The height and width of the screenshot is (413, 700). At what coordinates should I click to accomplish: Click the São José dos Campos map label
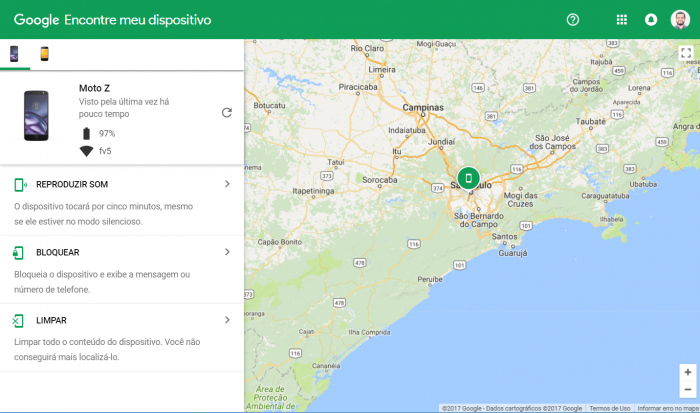pyautogui.click(x=552, y=142)
